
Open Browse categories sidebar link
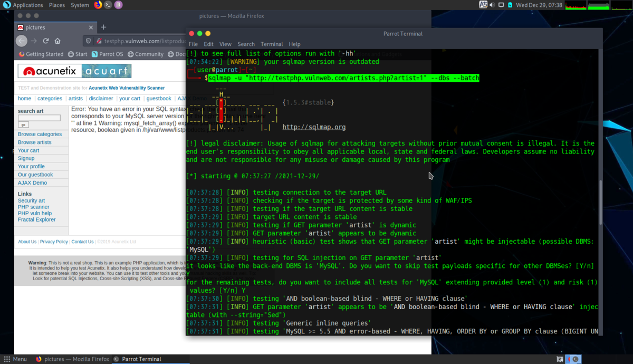coord(40,134)
